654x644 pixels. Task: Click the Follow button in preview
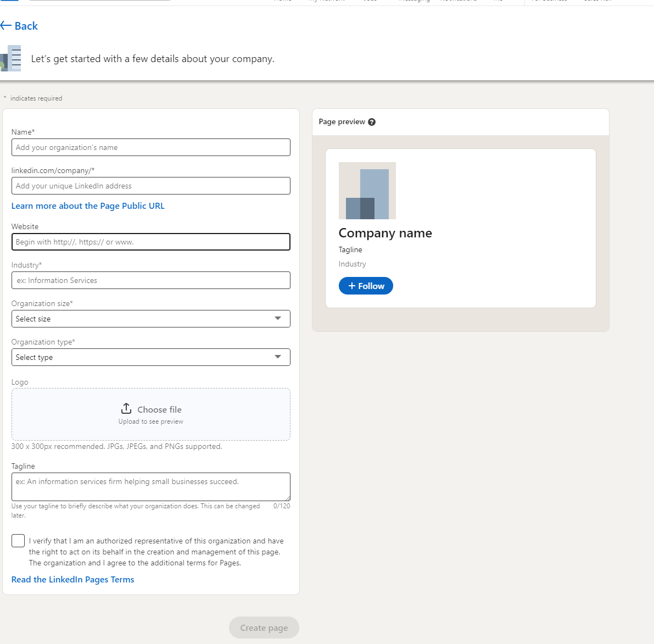[366, 286]
